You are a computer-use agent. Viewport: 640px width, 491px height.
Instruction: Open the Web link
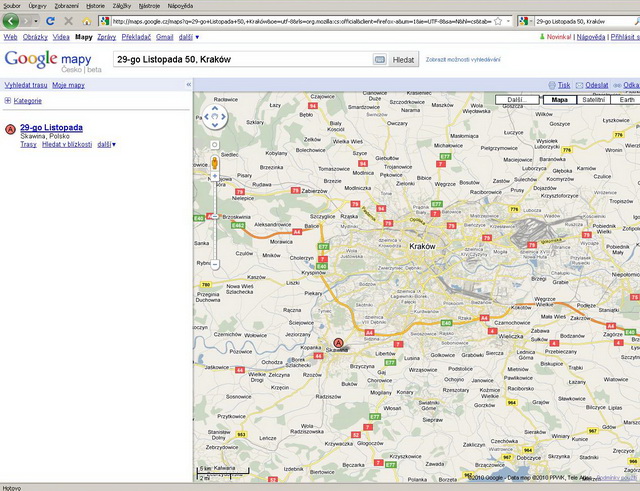pos(10,37)
